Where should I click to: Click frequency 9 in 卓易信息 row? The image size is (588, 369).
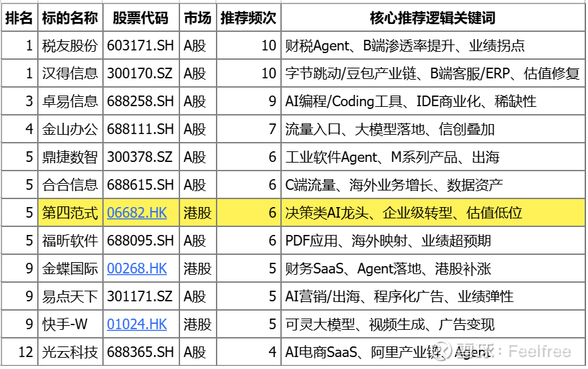[248, 101]
